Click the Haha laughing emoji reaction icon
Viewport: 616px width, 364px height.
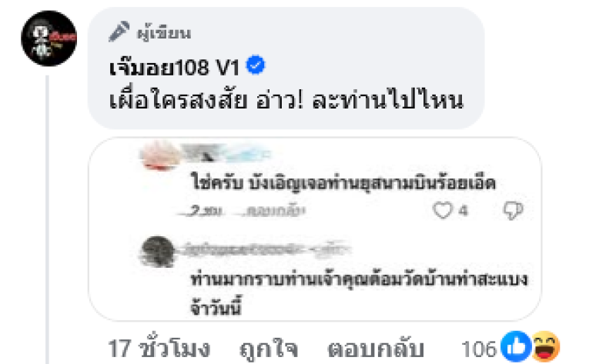pos(545,347)
